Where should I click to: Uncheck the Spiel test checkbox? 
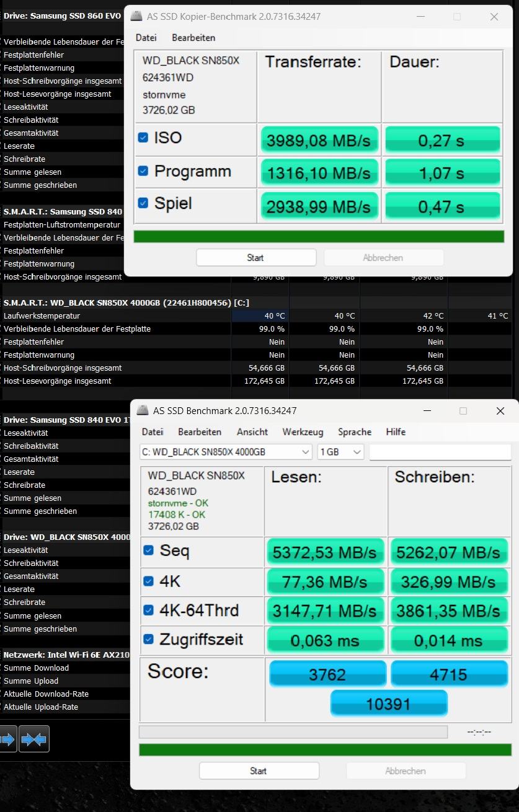[x=143, y=203]
